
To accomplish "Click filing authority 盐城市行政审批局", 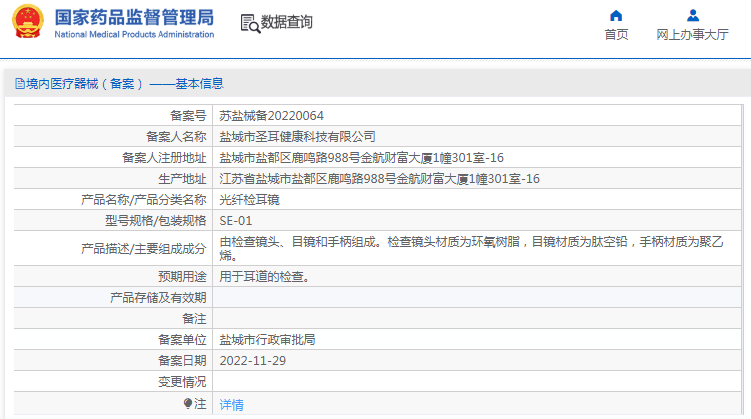I will coord(267,340).
